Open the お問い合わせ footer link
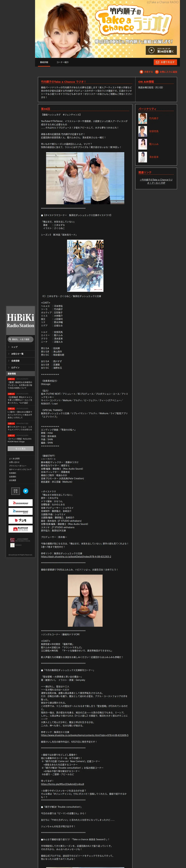The height and width of the screenshot is (868, 186). (x=14, y=462)
